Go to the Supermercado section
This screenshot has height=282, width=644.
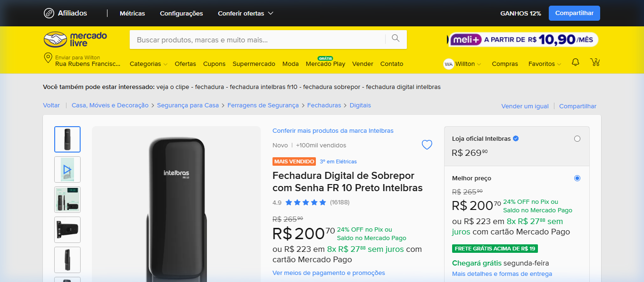point(254,64)
